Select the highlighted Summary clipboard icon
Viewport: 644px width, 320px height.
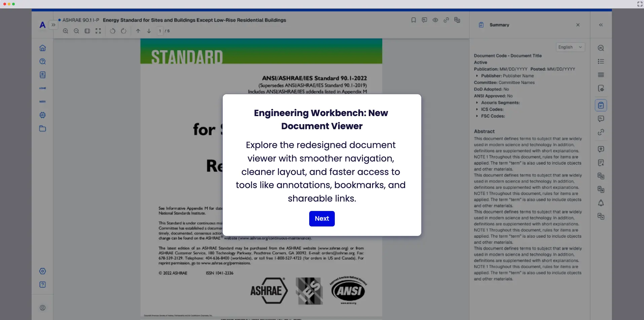click(601, 105)
